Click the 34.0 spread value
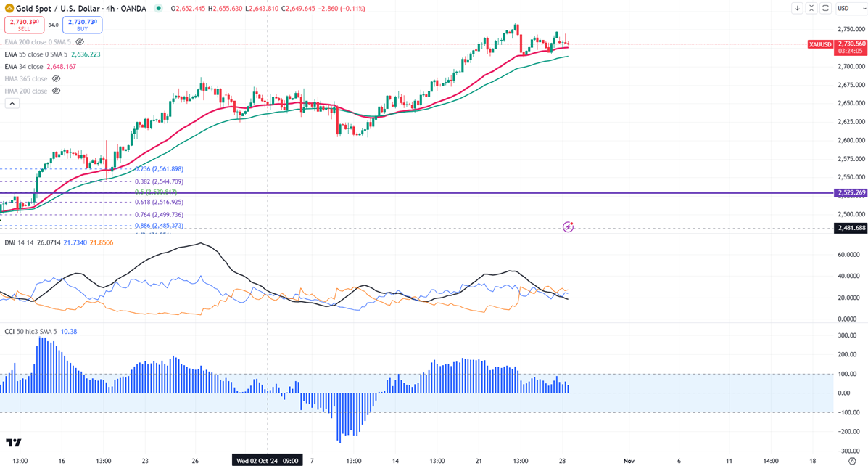Image resolution: width=868 pixels, height=466 pixels. [53, 25]
